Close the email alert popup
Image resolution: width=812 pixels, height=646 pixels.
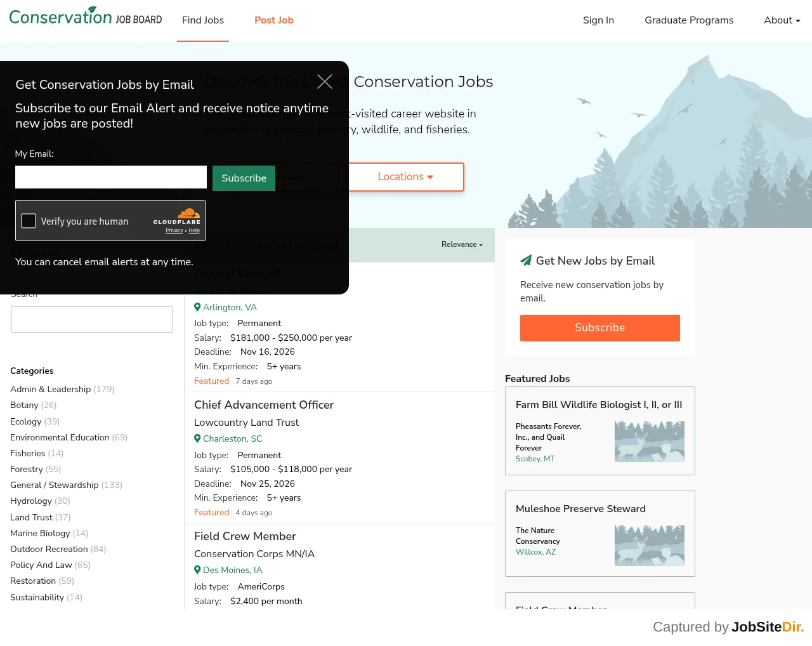tap(325, 81)
